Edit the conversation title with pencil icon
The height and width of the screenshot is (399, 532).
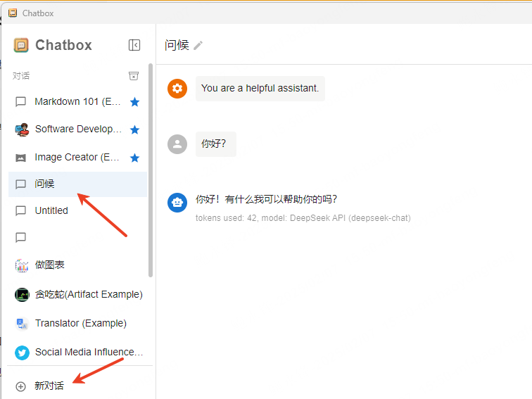tap(198, 46)
